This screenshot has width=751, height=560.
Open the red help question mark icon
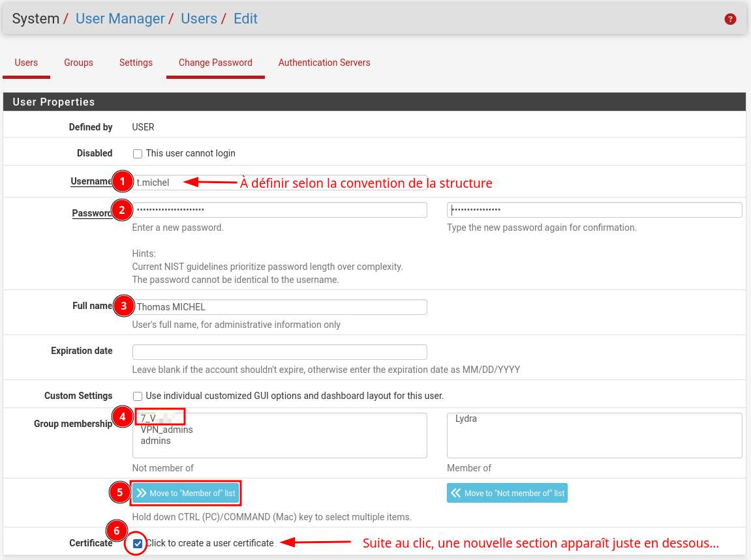point(730,20)
